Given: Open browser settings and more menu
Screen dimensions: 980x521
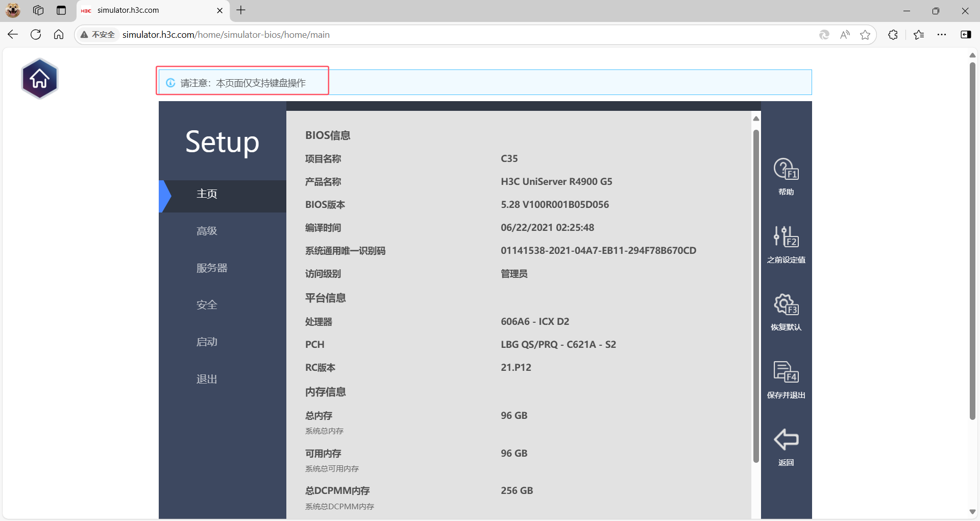Looking at the screenshot, I should pos(942,35).
